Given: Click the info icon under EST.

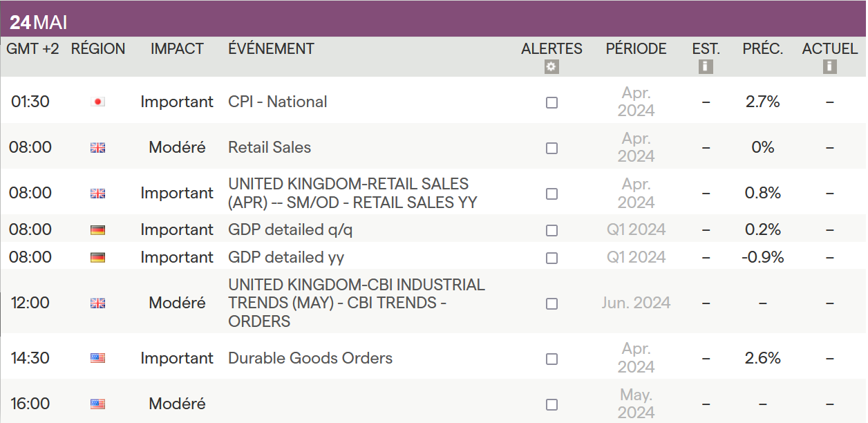Looking at the screenshot, I should click(706, 67).
